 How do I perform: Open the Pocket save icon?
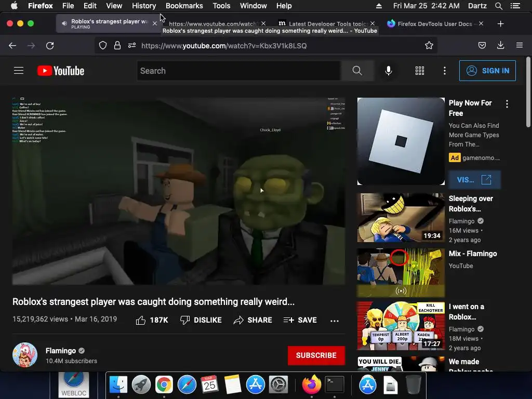click(x=482, y=46)
